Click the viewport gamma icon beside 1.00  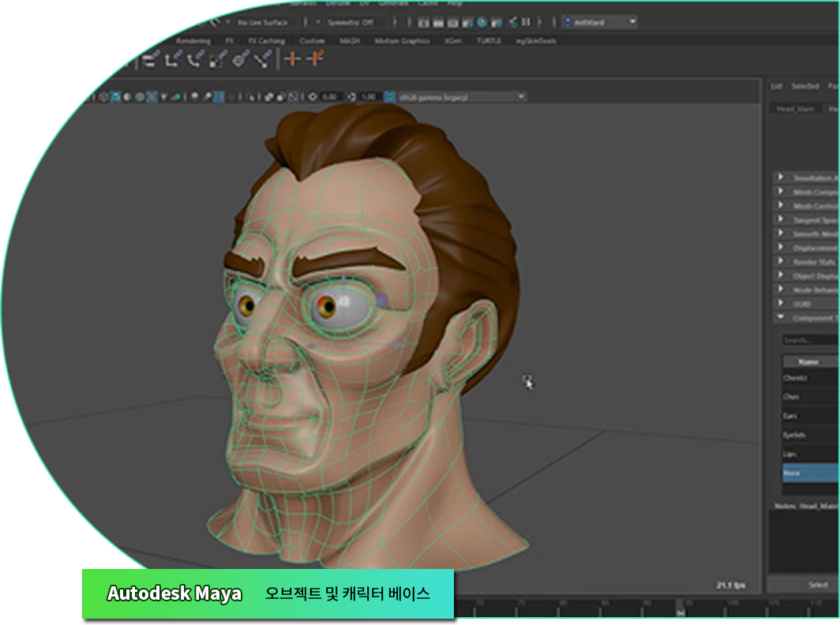[352, 97]
